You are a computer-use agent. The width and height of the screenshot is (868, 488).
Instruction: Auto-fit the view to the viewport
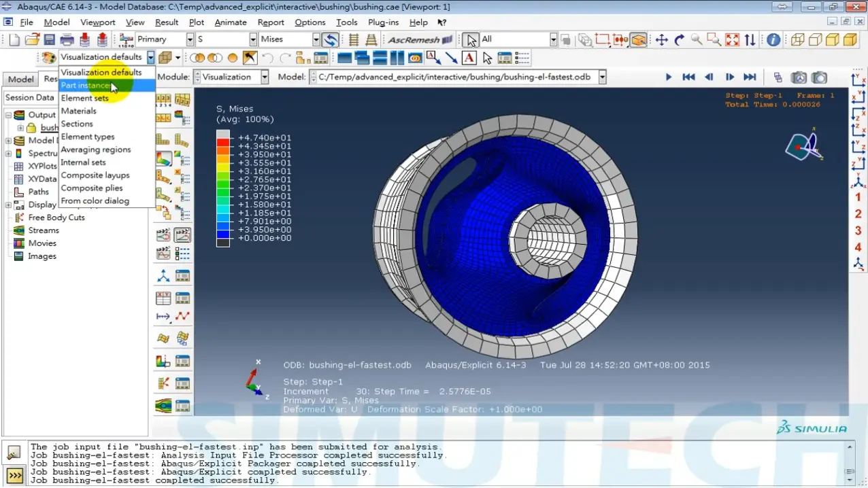[732, 40]
